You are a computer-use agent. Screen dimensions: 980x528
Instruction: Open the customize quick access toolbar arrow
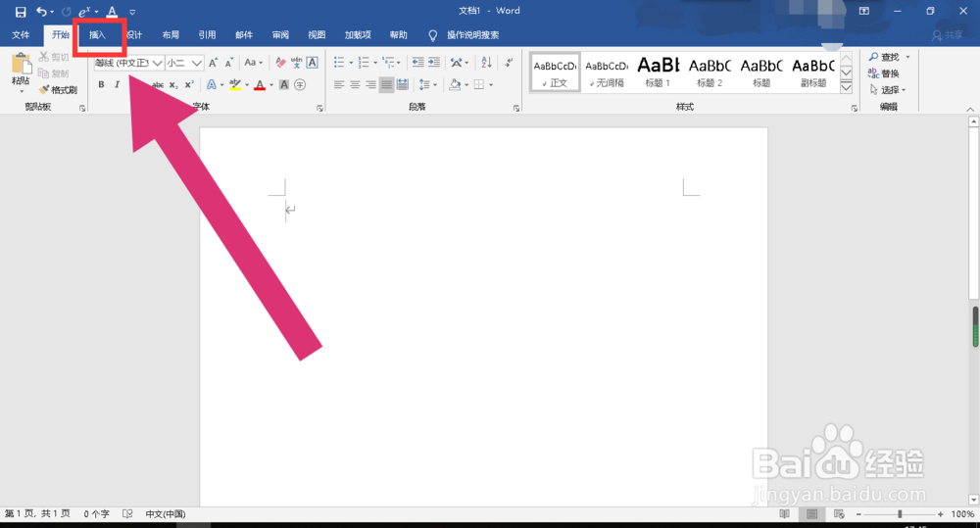click(x=132, y=12)
